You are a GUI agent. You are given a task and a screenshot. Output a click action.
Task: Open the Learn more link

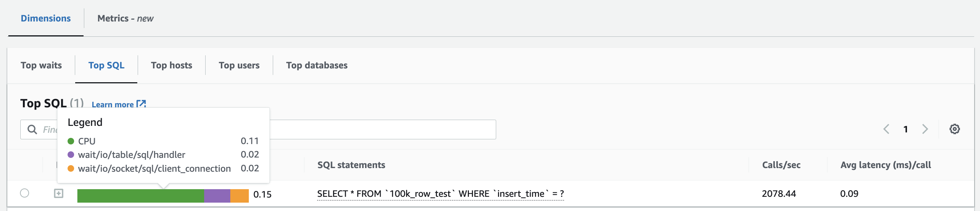tap(113, 104)
